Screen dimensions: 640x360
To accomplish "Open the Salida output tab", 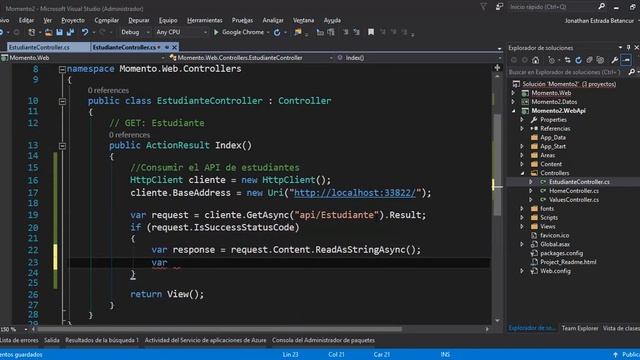I will click(x=52, y=340).
